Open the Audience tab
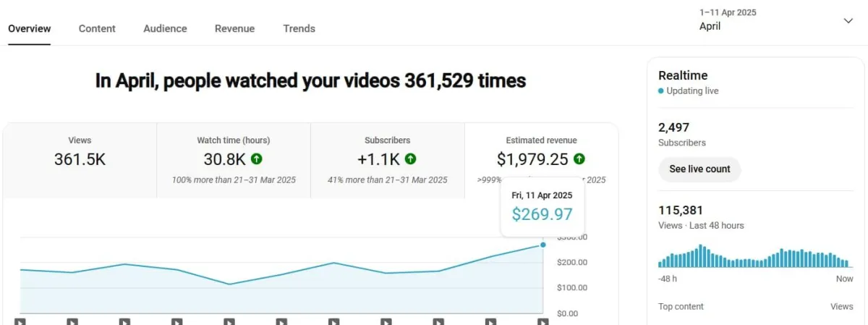Image resolution: width=868 pixels, height=325 pixels. (165, 28)
